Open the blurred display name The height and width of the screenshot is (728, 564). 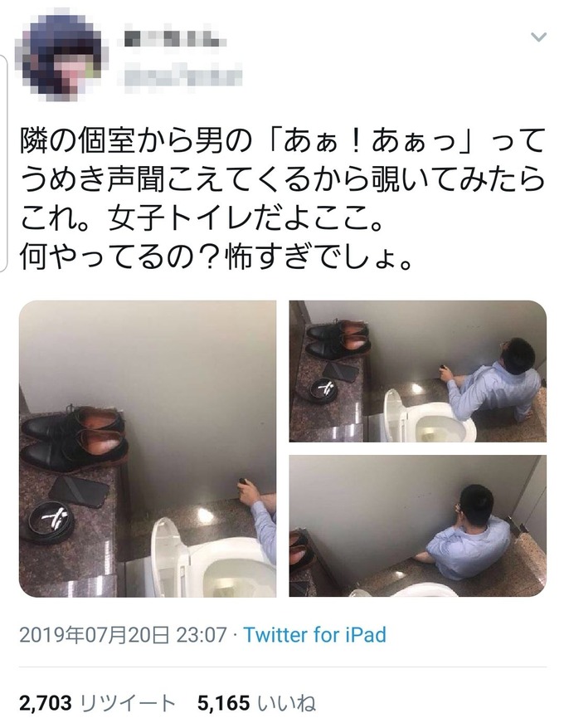coord(175,41)
